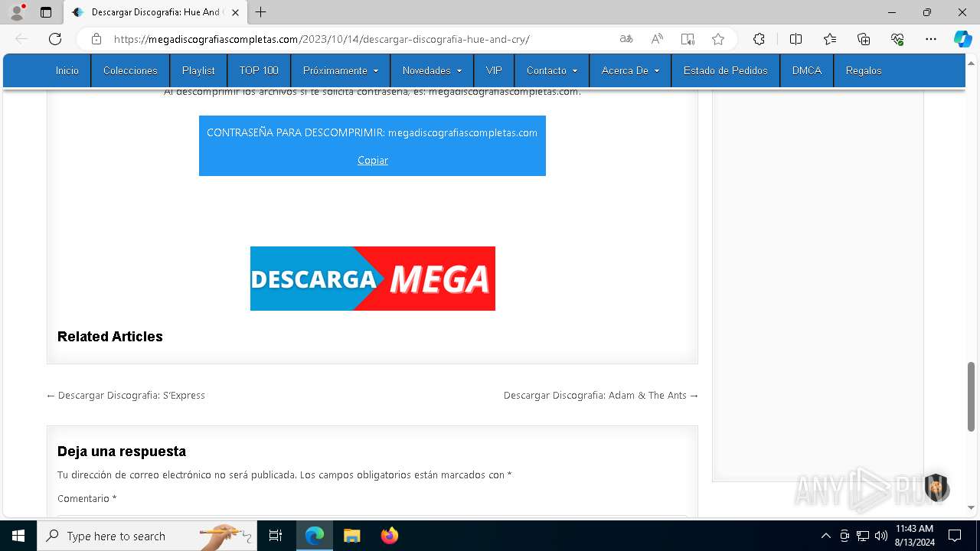
Task: Open Collections icon
Action: 864,39
